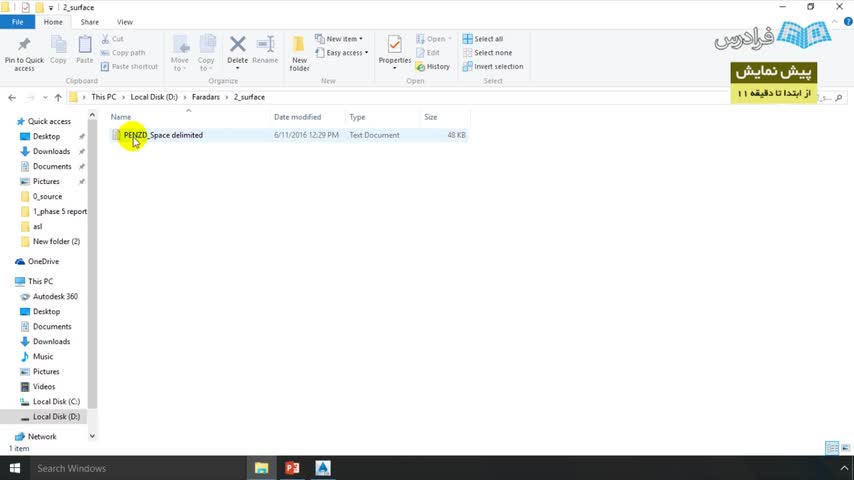The height and width of the screenshot is (480, 854).
Task: Open the File Explorer taskbar icon
Action: click(261, 468)
